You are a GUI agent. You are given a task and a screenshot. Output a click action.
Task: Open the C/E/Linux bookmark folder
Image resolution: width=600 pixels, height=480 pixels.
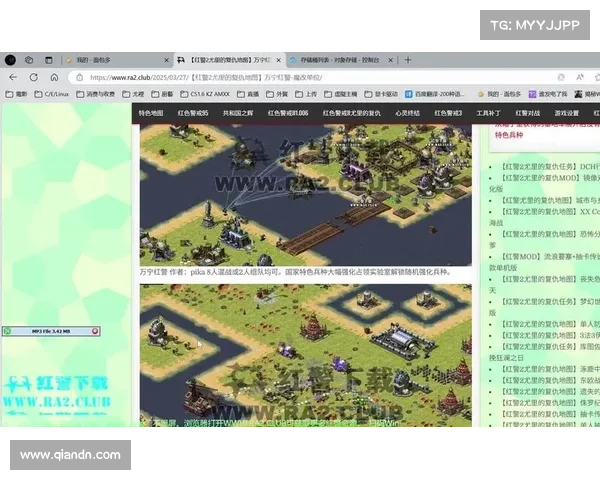point(52,94)
